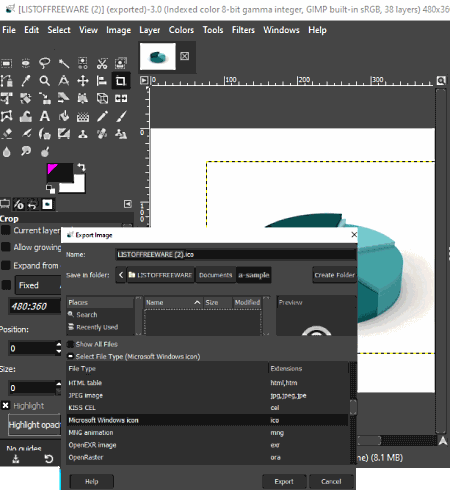Select the Move tool
Screen dimensions: 450x490
83,81
